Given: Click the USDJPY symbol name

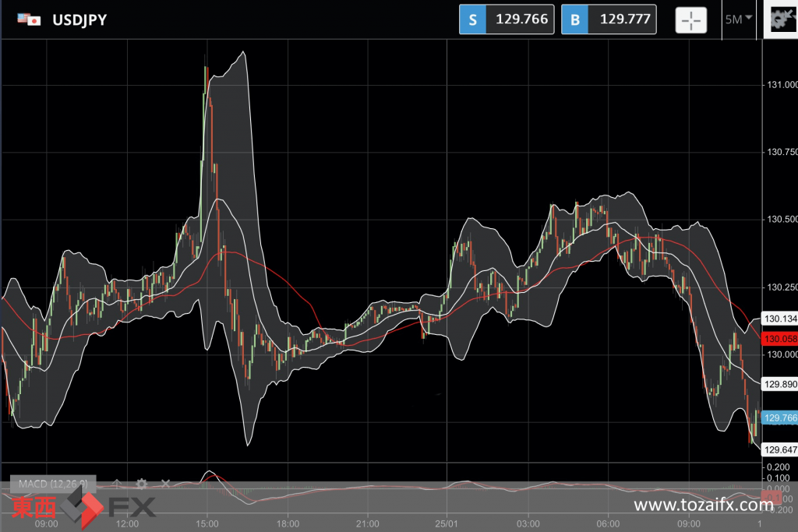Looking at the screenshot, I should pyautogui.click(x=79, y=20).
